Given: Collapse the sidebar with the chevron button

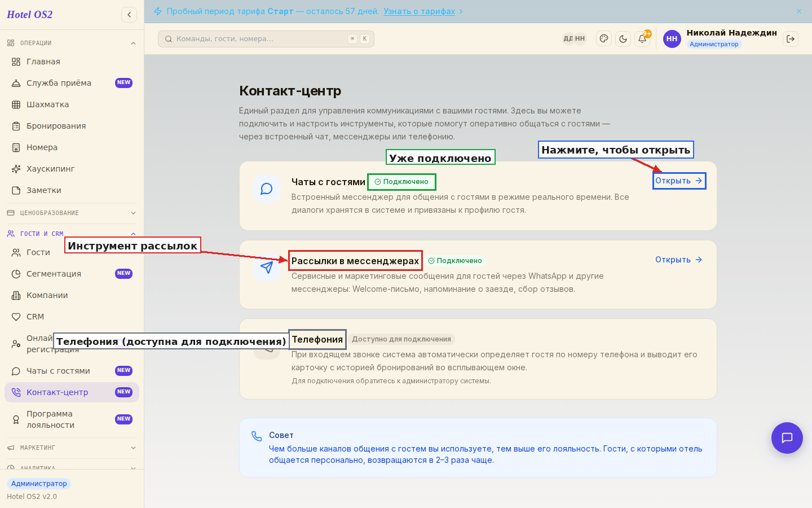Looking at the screenshot, I should [x=129, y=15].
